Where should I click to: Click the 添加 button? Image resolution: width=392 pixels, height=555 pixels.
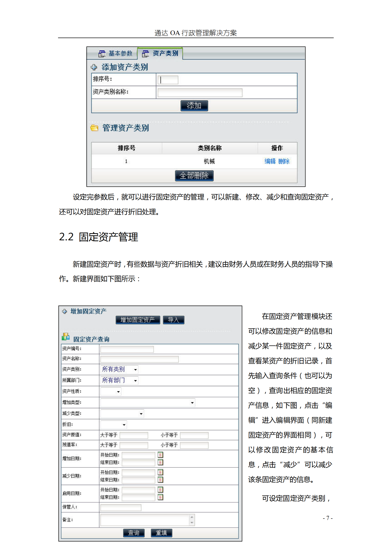(x=194, y=106)
